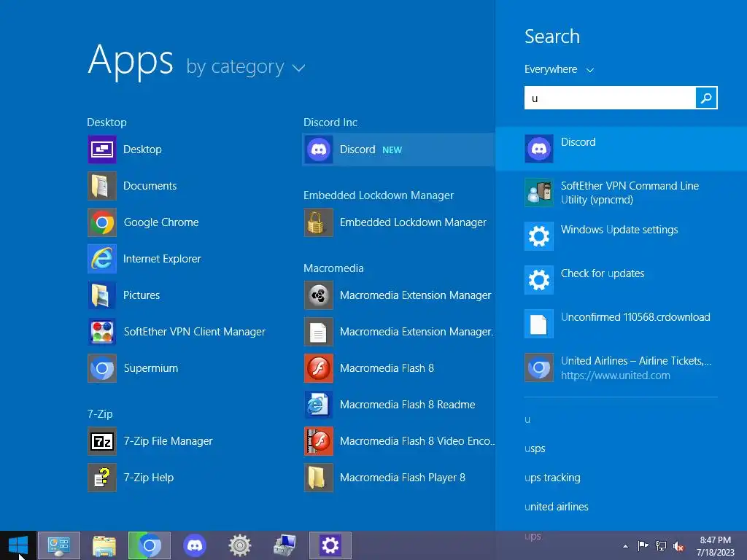Open PC settings gear in taskbar
This screenshot has height=560, width=747.
(x=330, y=545)
